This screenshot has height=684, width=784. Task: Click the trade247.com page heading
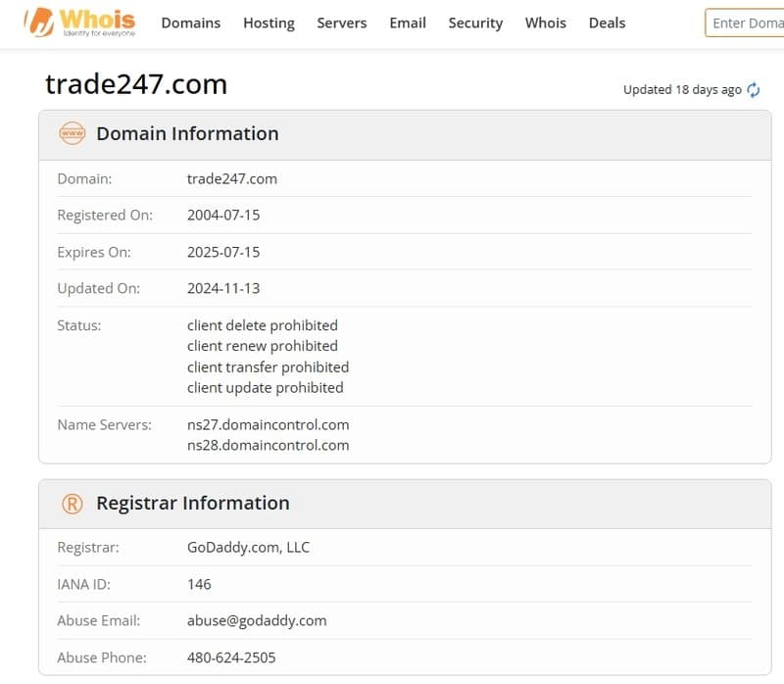(x=136, y=84)
